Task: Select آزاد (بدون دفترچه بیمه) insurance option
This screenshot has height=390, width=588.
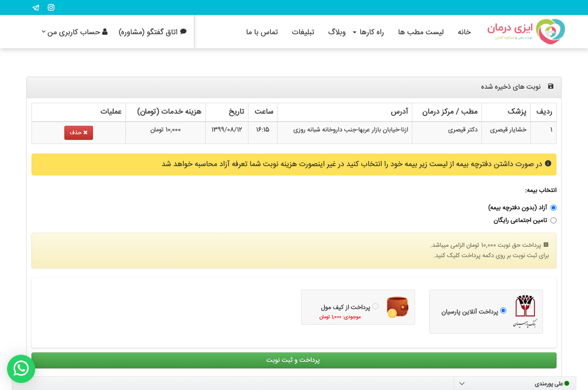Action: 553,207
